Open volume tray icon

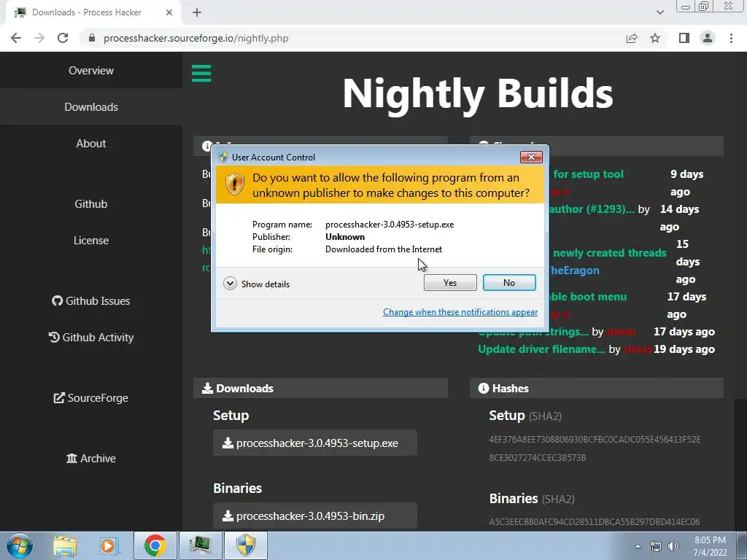pos(673,546)
